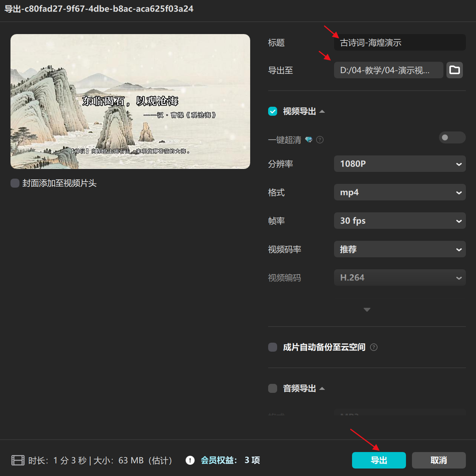Uncheck the 视频导出 checkbox
Screen dimensions: 476x476
(273, 111)
